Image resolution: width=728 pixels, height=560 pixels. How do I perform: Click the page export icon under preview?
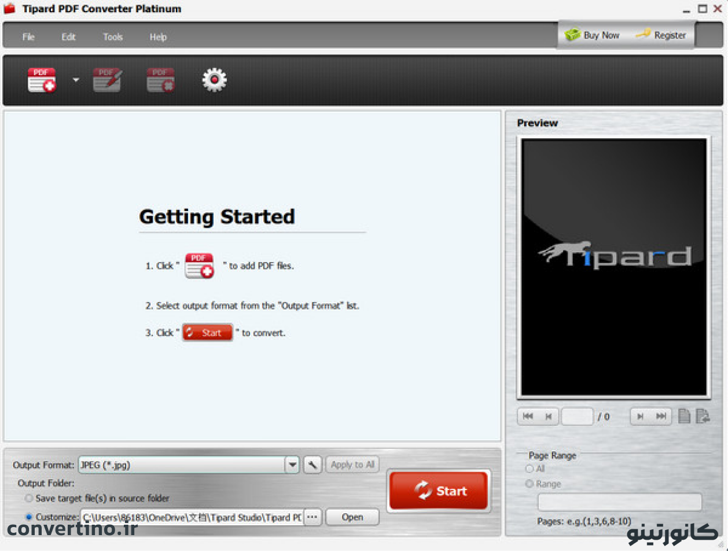703,416
